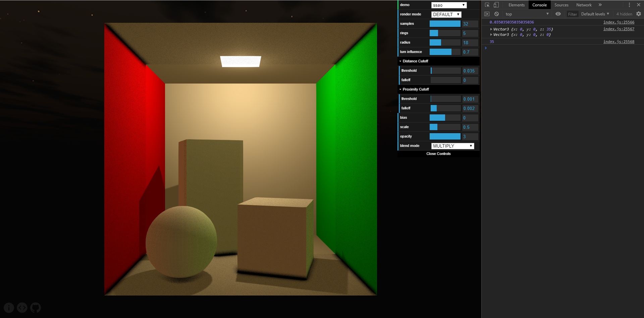Click the rings value field 5
Image resolution: width=644 pixels, height=318 pixels.
pos(470,33)
